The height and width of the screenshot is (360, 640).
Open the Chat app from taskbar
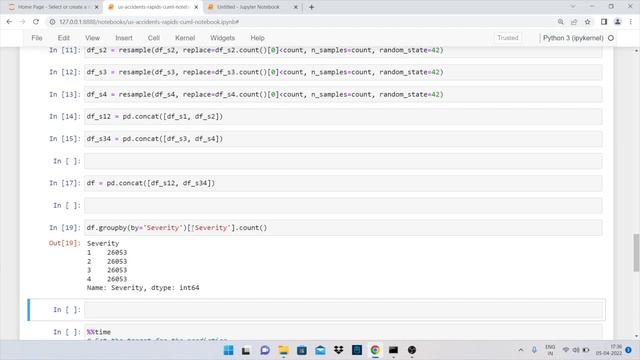coord(265,350)
